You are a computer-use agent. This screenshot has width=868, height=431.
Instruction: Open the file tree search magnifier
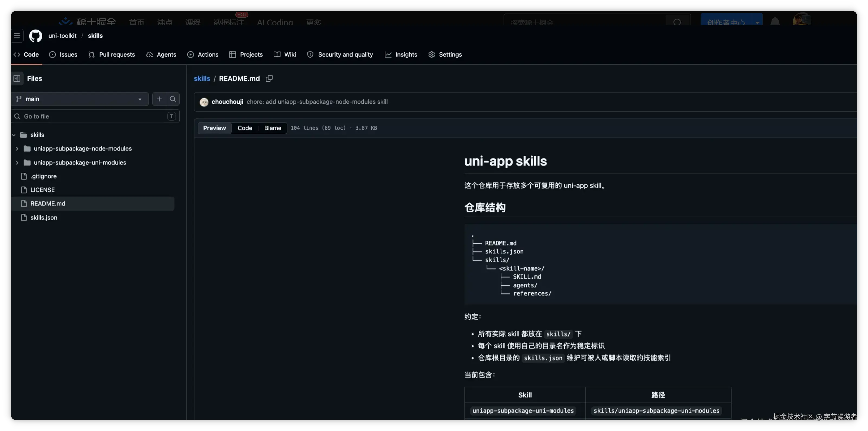[x=173, y=99]
